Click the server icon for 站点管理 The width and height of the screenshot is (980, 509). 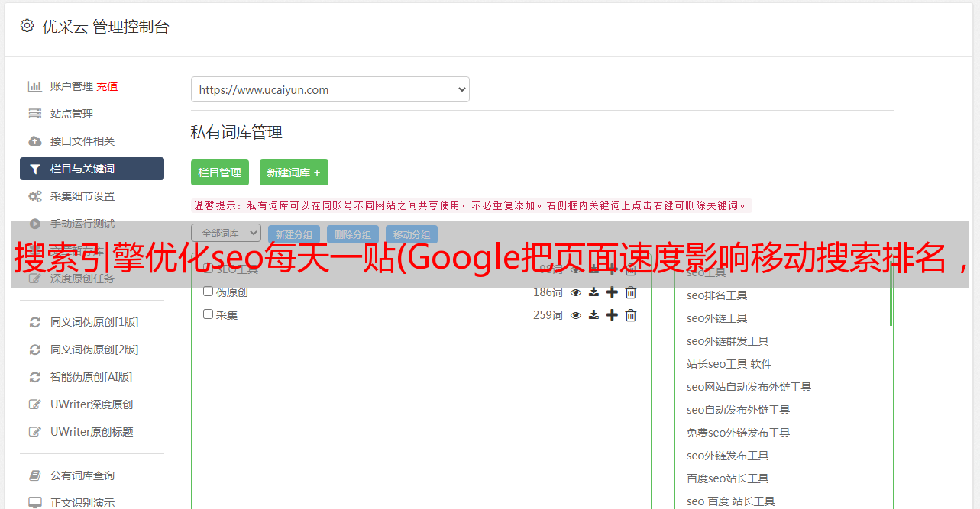click(x=35, y=114)
